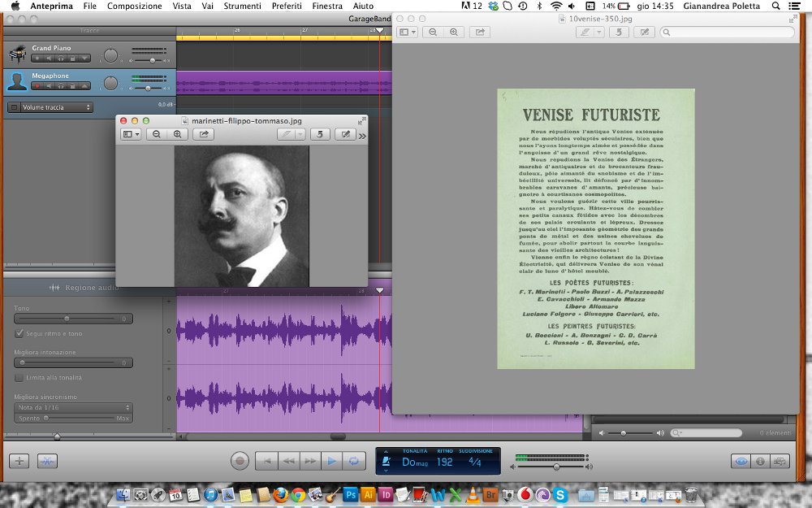Screen dimensions: 812x508
Task: Zoom in on the marinetti-filippo-tommaso.jpg window
Action: (x=177, y=134)
